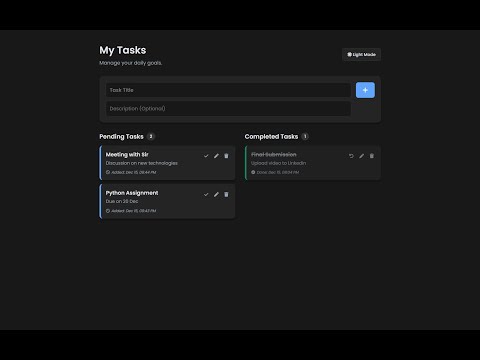
Task: Focus the Description (Optional) field
Action: point(228,109)
